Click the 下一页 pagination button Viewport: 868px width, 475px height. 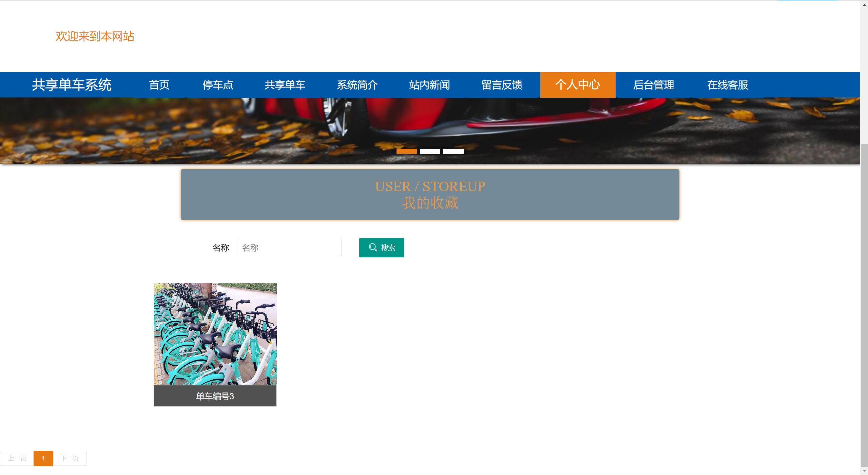click(x=70, y=458)
